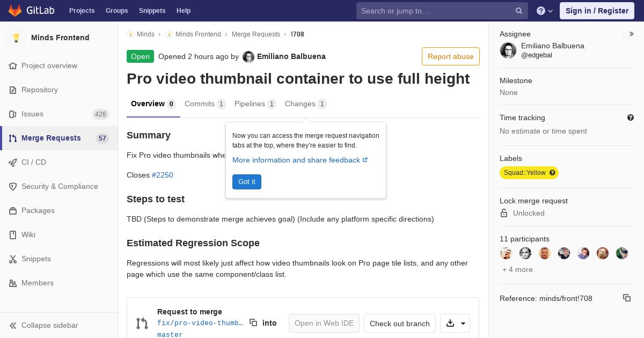Click Emiliano Balbuena author avatar

[248, 56]
